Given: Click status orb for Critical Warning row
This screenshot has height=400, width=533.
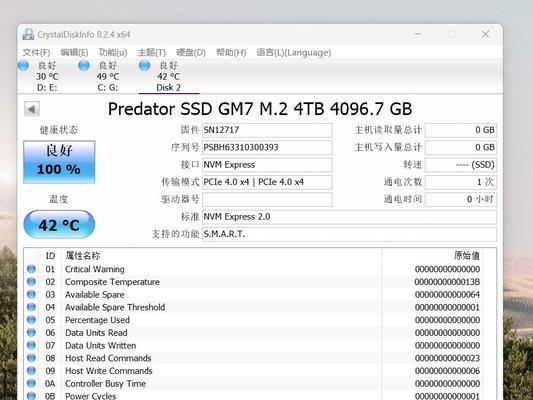Looking at the screenshot, I should (31, 269).
